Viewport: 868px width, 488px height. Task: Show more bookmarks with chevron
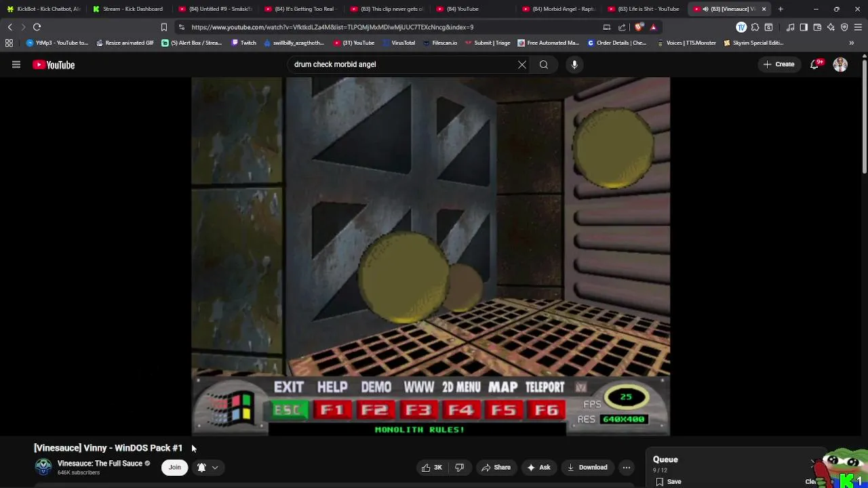pyautogui.click(x=852, y=43)
